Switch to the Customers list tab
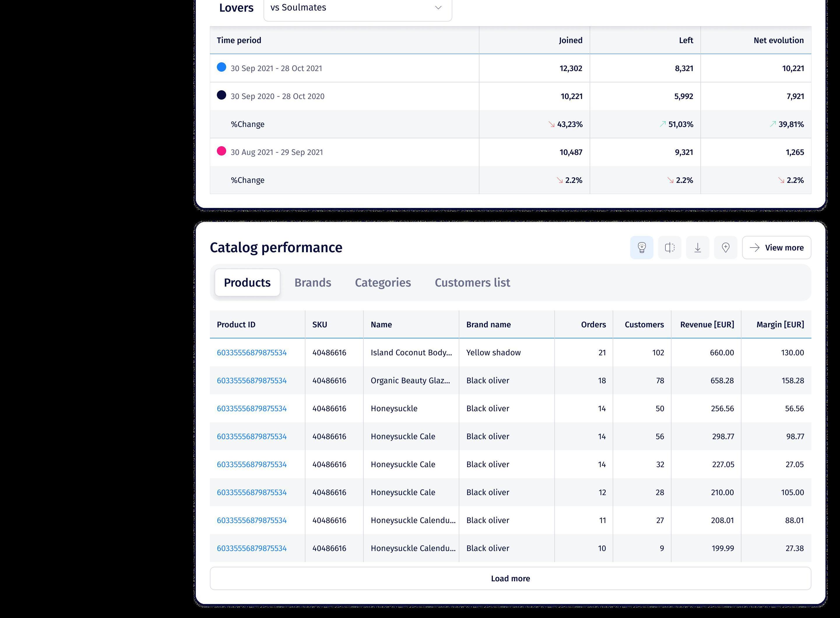 (472, 282)
